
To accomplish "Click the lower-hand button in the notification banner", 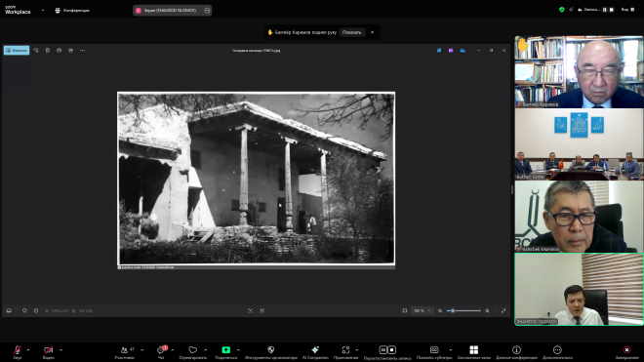I will point(352,32).
